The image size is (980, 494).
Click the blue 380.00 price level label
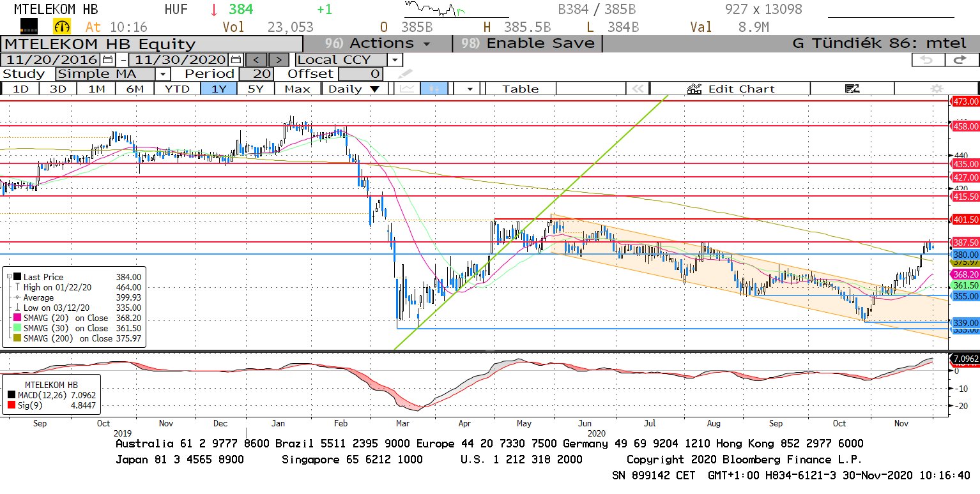click(965, 254)
